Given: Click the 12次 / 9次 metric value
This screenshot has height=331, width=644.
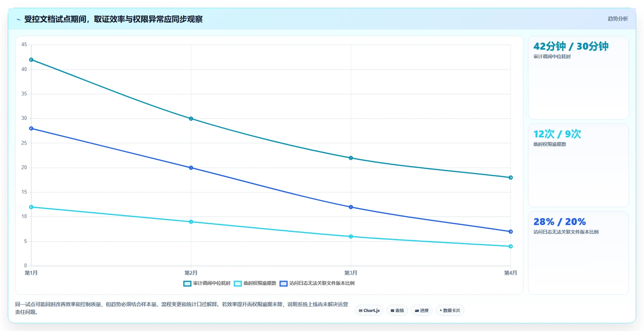Looking at the screenshot, I should 557,134.
